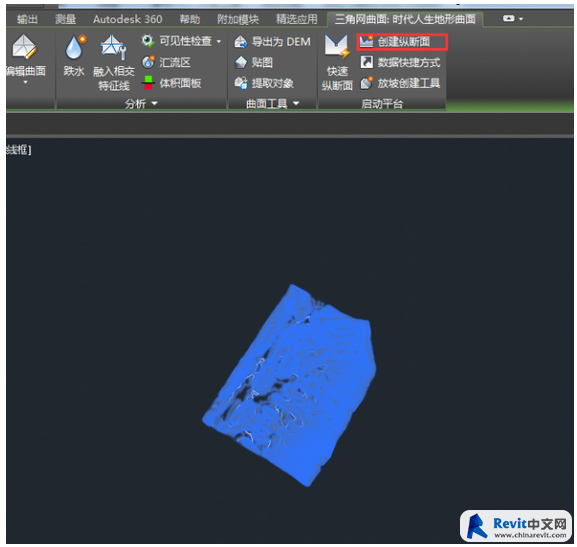Select the 三角网曲面 contextual tab
Viewport: 577px width, 547px height.
click(405, 19)
